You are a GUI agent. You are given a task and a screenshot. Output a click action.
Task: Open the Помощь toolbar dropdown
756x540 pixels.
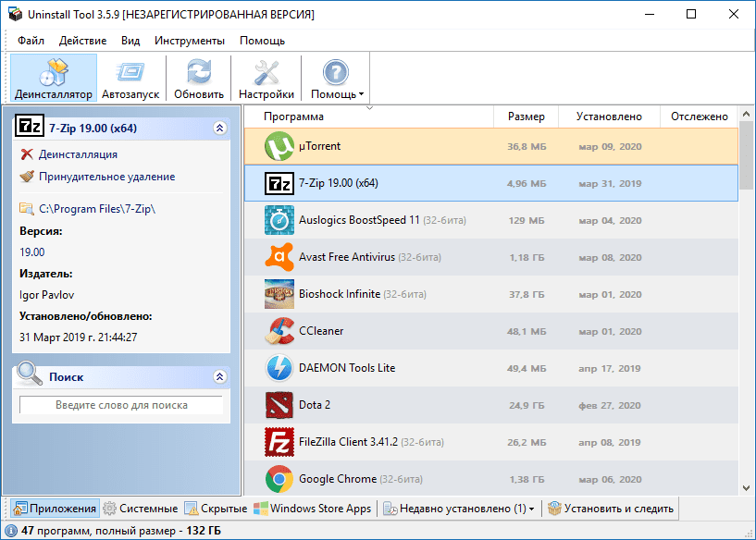point(337,78)
